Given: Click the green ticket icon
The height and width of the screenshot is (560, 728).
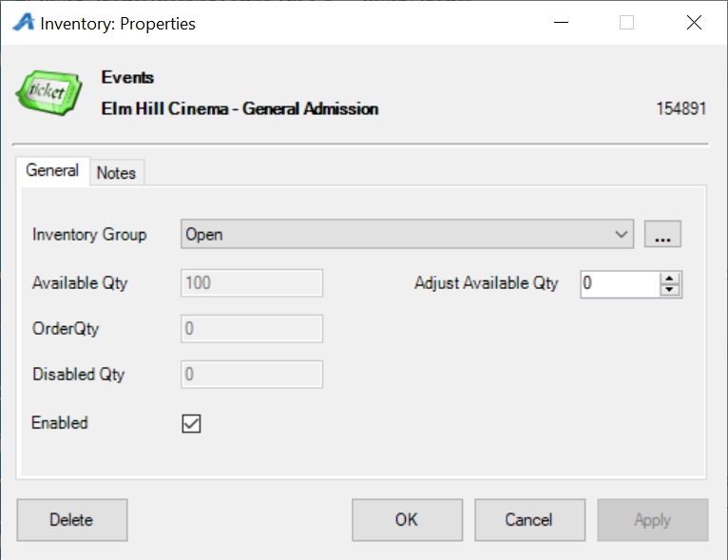Looking at the screenshot, I should click(49, 92).
